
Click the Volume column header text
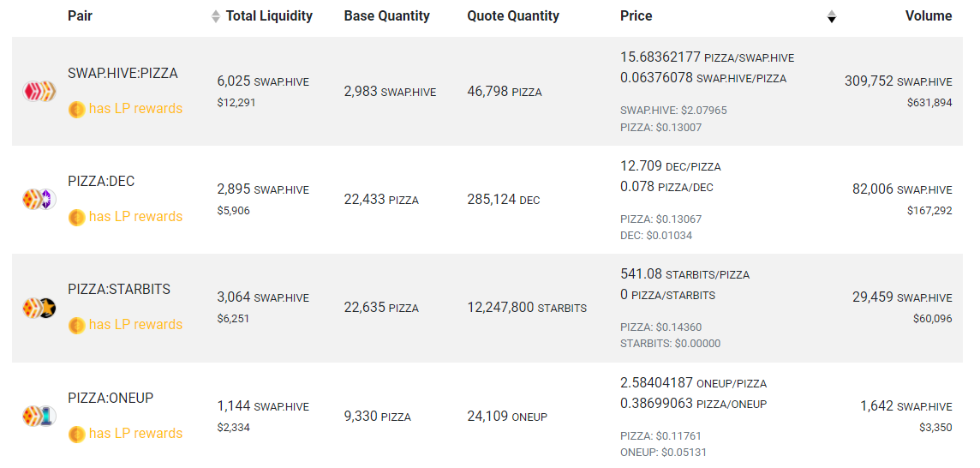[929, 16]
